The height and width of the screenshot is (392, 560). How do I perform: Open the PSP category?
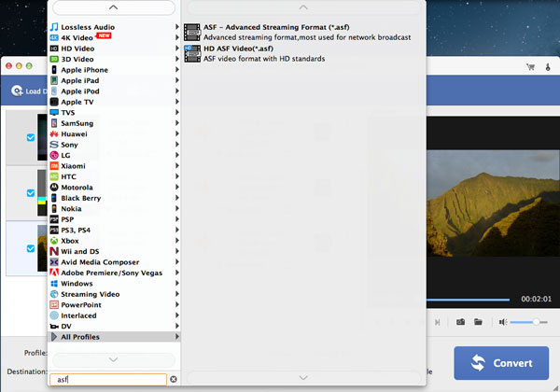(x=114, y=219)
